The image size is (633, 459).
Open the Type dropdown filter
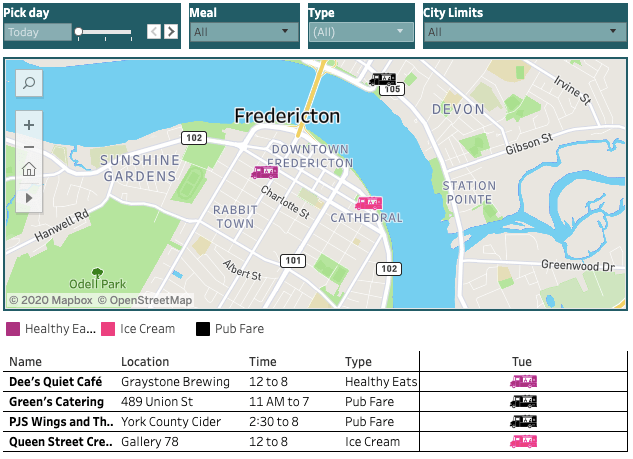click(360, 32)
